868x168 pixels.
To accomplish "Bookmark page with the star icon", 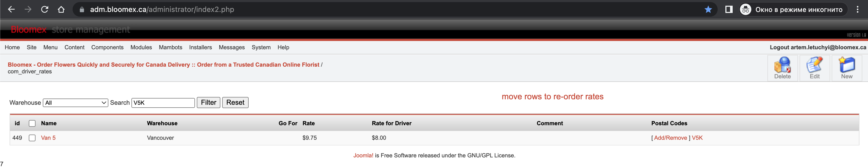I will click(x=708, y=9).
